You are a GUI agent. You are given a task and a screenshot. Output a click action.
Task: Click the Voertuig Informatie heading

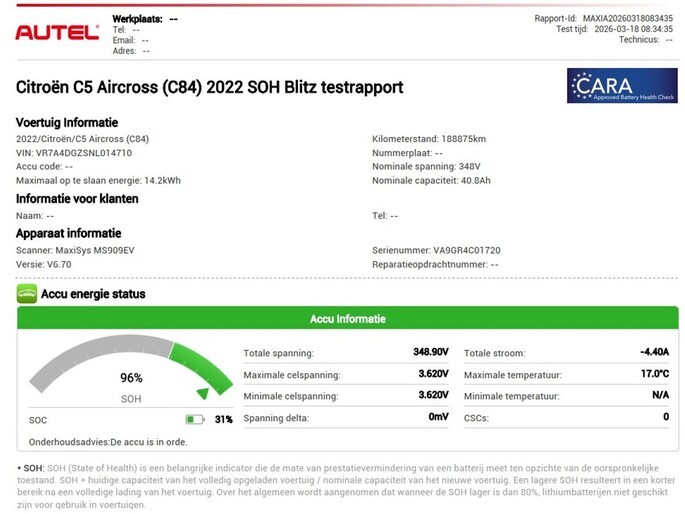[x=67, y=122]
